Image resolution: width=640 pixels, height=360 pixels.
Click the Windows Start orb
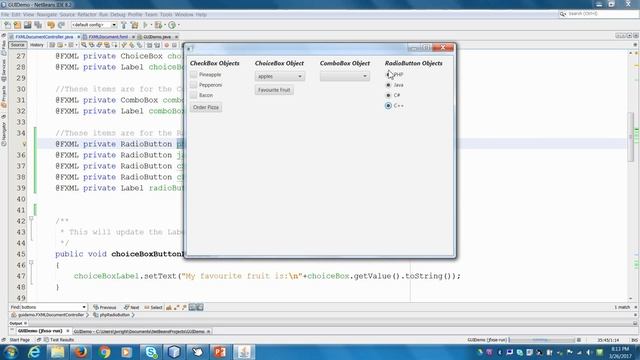coord(11,352)
